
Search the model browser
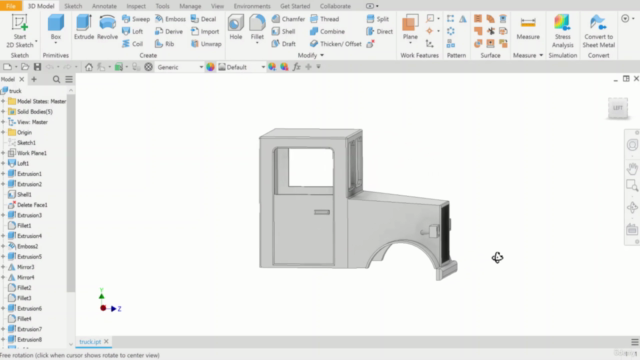click(56, 79)
